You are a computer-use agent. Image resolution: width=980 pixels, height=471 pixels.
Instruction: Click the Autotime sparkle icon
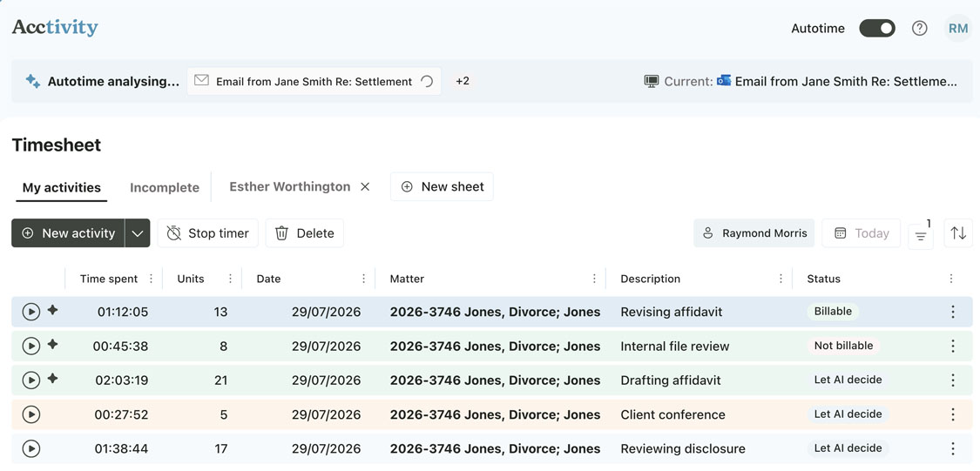click(x=32, y=81)
